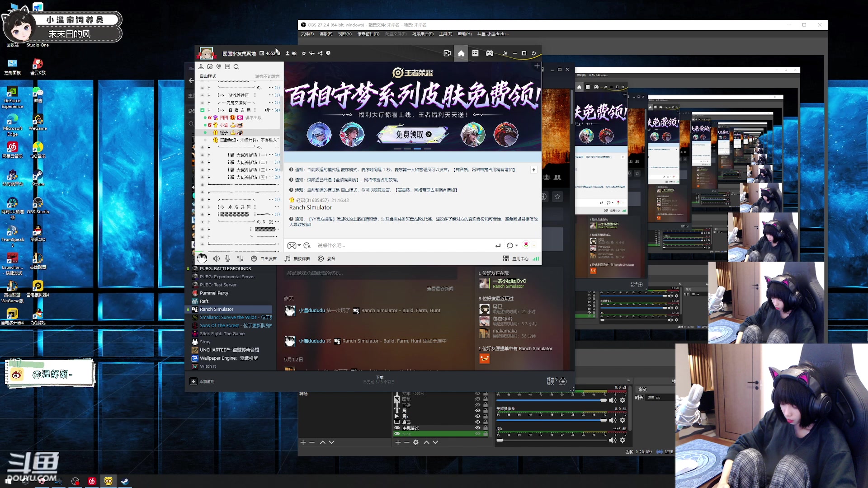Click the favorite star in YY title bar
Screen dimensions: 868x488
[x=304, y=53]
